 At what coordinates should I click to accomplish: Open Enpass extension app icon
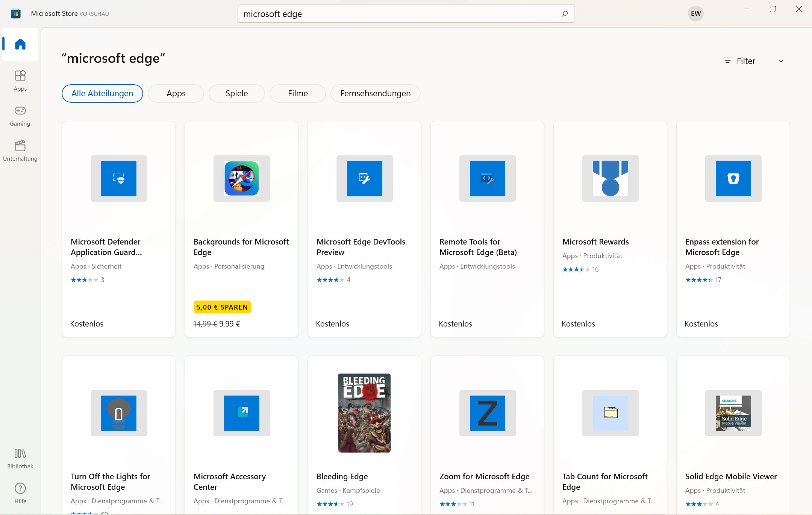[733, 178]
